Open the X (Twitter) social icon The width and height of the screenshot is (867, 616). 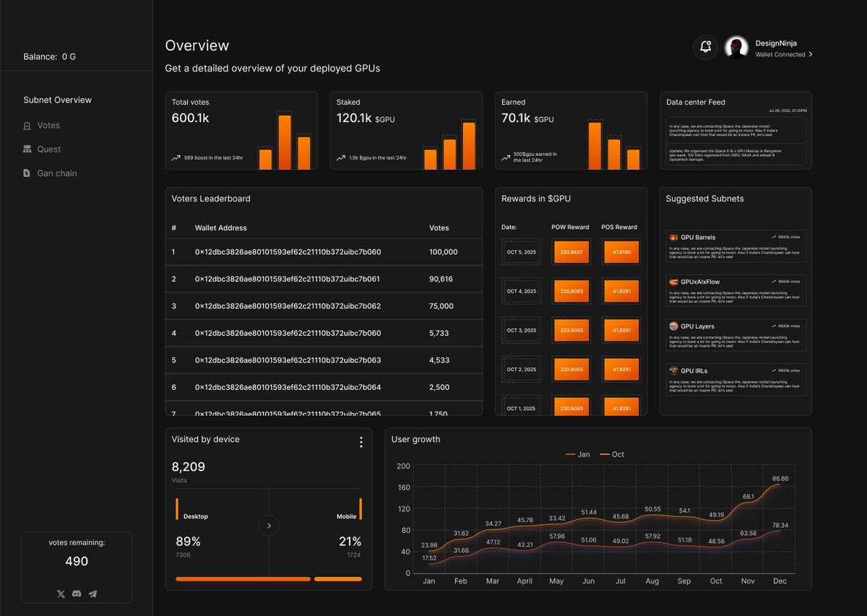tap(61, 594)
